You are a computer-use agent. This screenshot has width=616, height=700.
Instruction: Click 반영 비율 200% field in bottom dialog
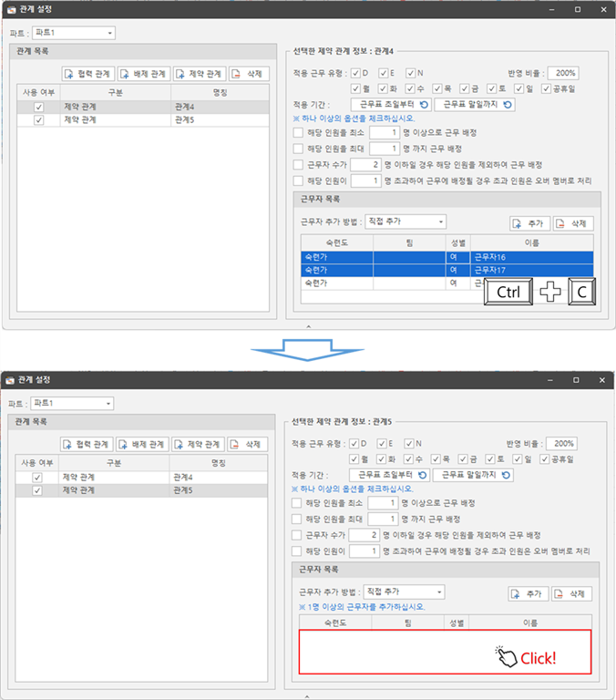[563, 443]
